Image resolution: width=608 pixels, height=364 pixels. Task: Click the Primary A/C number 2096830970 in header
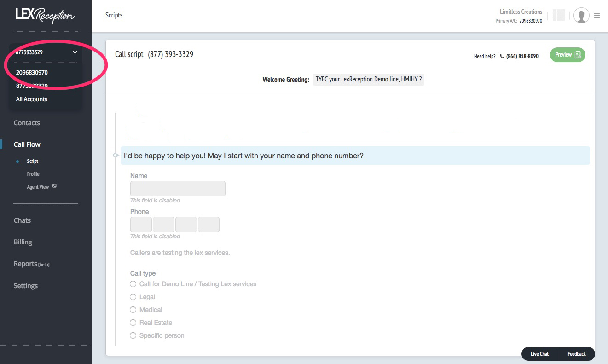(531, 21)
